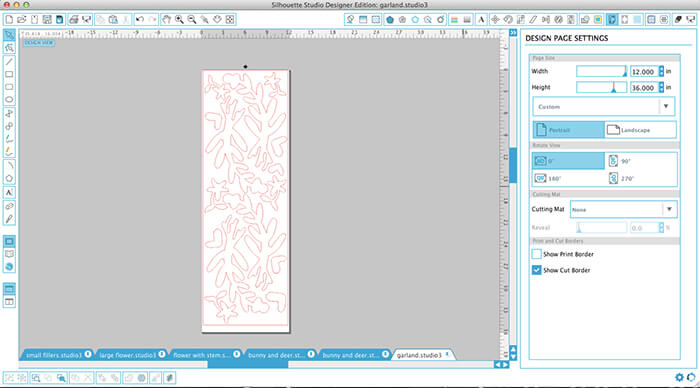Open preferences with the gear icon
The width and height of the screenshot is (700, 388).
click(679, 377)
